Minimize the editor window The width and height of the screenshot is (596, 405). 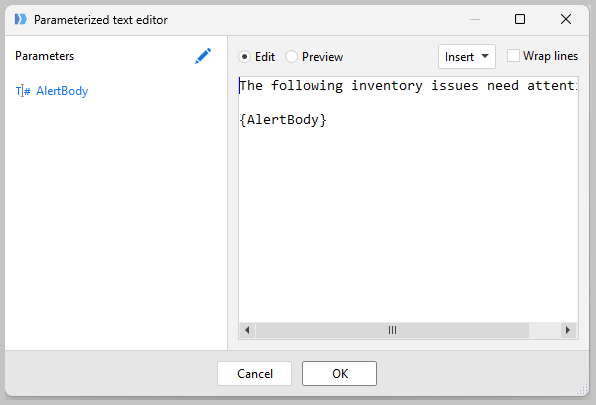475,19
